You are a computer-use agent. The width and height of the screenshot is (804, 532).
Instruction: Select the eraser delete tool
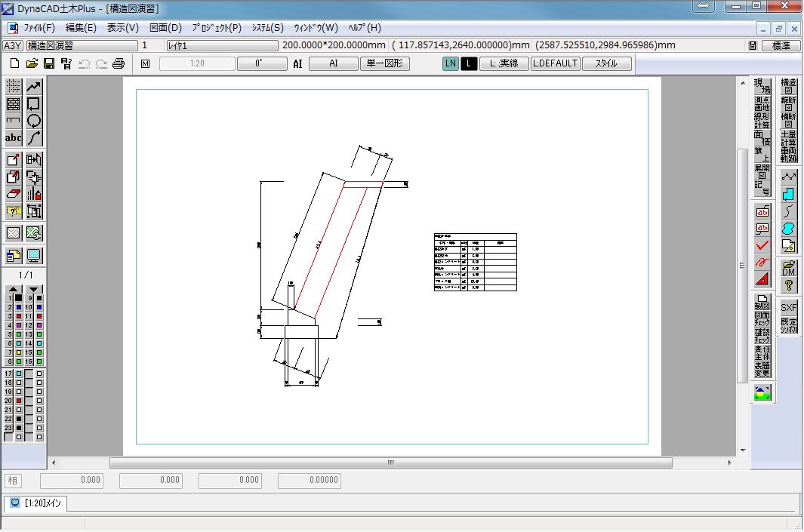(x=14, y=194)
